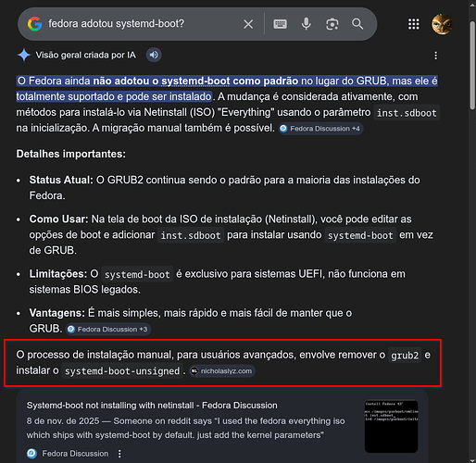Submit search using magnifying glass icon
This screenshot has height=463, width=476.
[357, 24]
